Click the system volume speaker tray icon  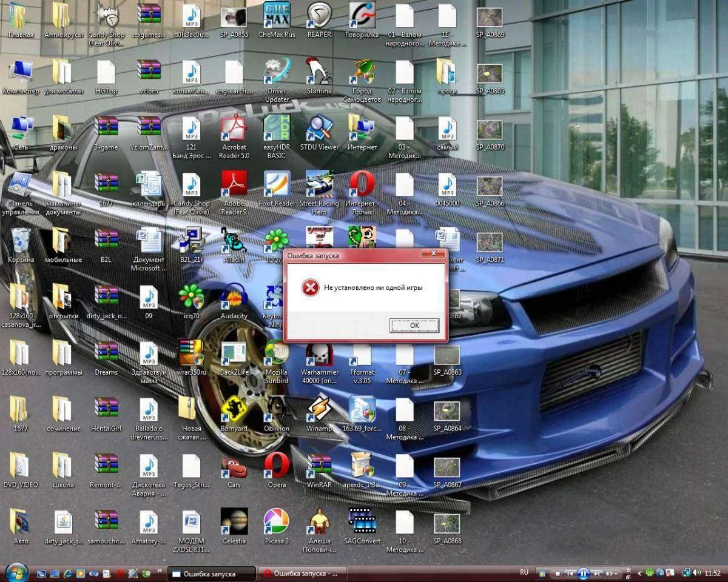[697, 572]
